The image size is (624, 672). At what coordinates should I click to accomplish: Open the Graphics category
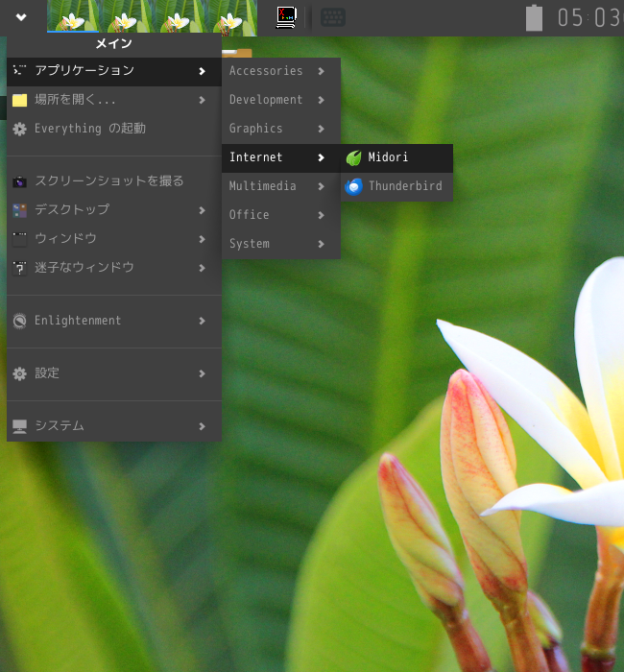281,130
